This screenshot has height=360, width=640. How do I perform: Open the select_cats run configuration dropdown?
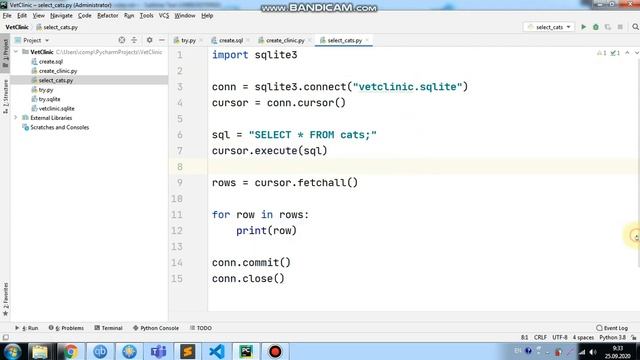click(x=549, y=27)
